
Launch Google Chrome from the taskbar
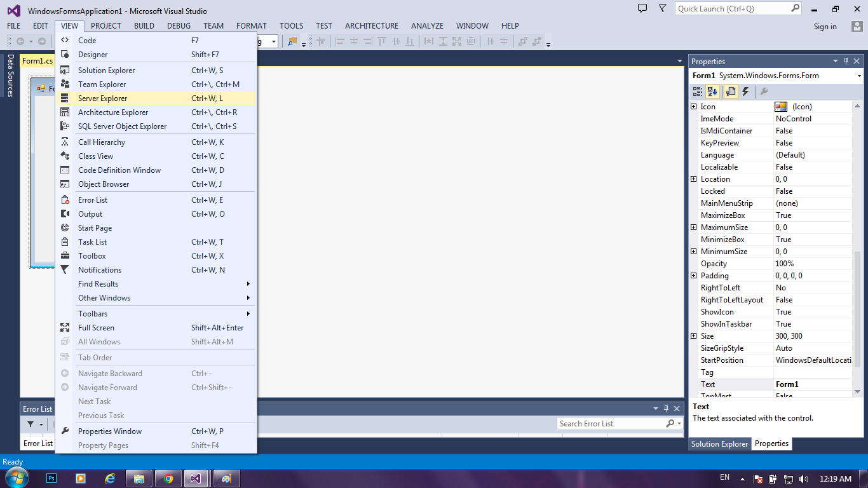(168, 478)
